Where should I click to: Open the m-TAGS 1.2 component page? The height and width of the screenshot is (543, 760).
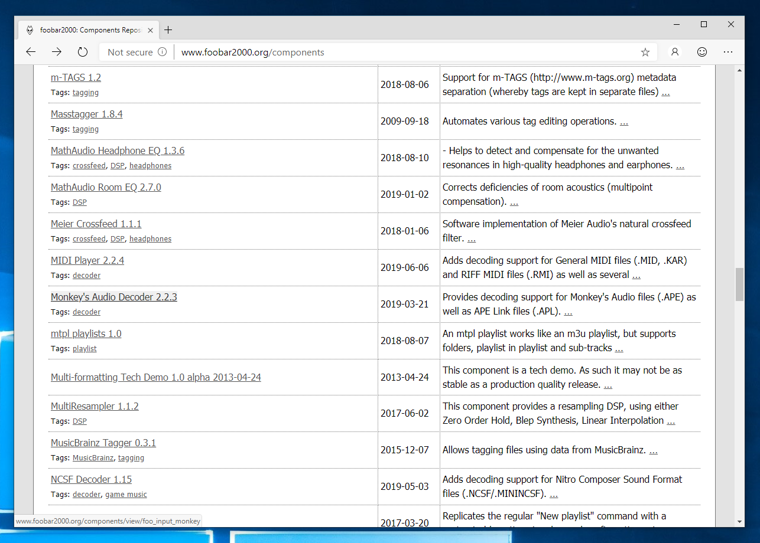tap(76, 78)
